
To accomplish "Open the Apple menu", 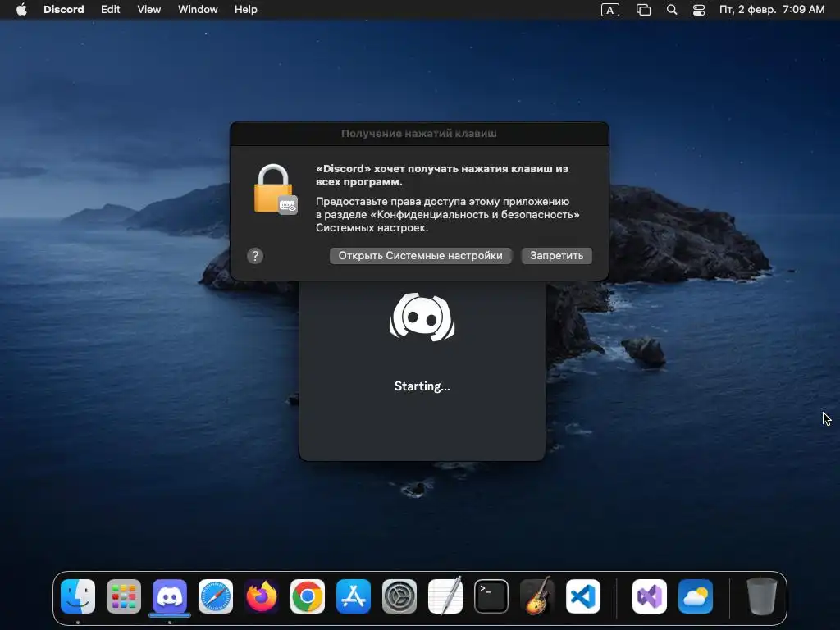I will click(x=21, y=10).
